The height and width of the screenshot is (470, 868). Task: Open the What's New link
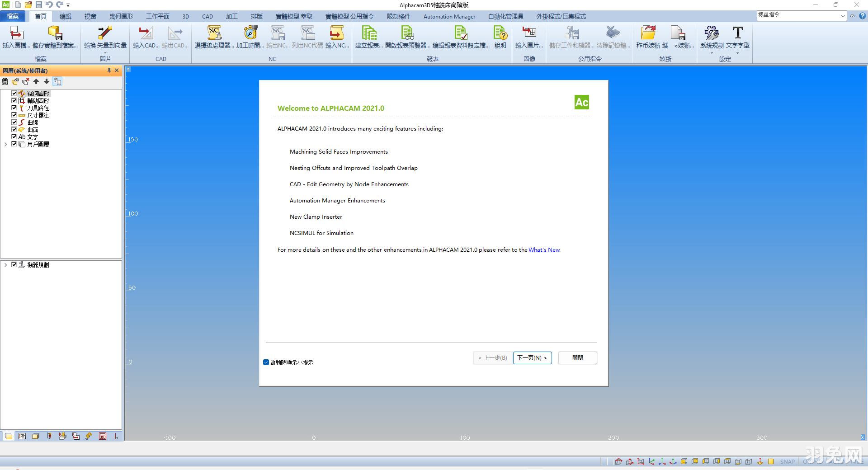(x=544, y=250)
